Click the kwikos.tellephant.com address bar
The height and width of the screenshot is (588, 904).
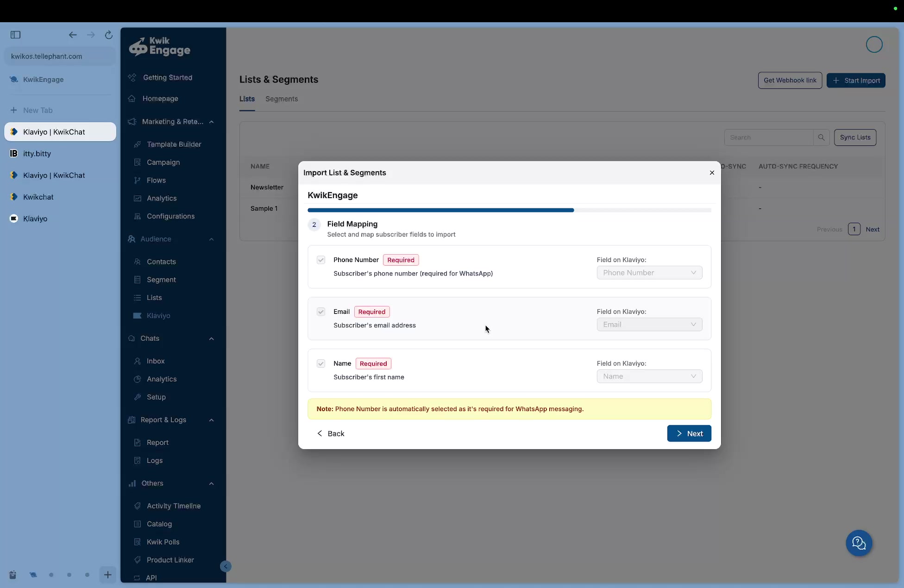pyautogui.click(x=60, y=56)
